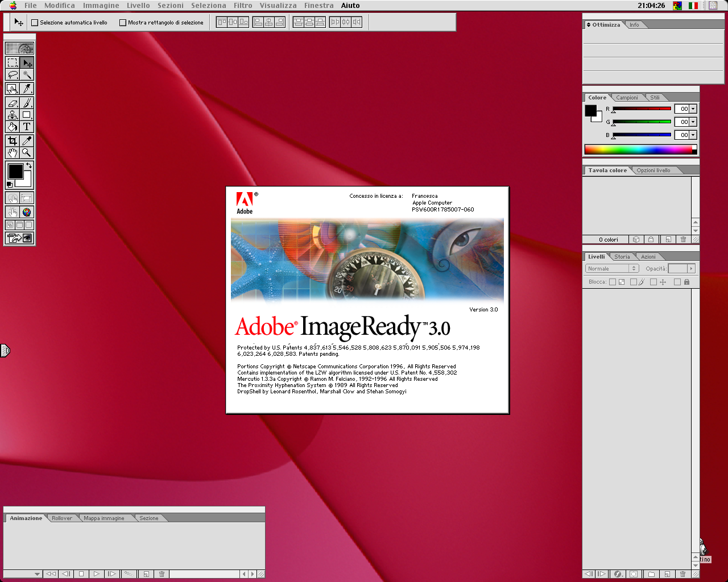Toggle lock all checkbox beside padlock
728x582 pixels.
pyautogui.click(x=677, y=282)
